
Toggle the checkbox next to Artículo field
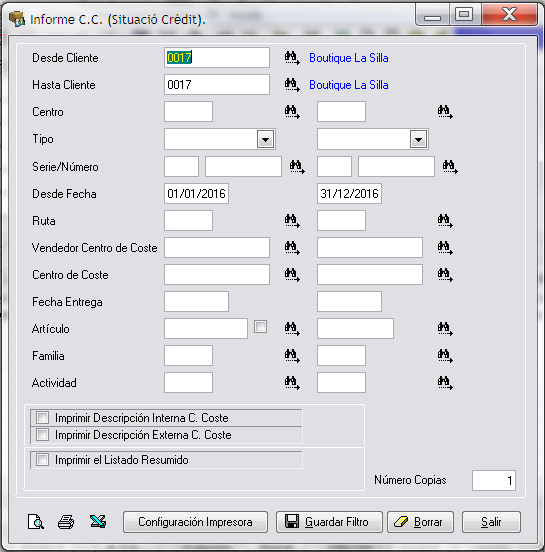[x=261, y=327]
